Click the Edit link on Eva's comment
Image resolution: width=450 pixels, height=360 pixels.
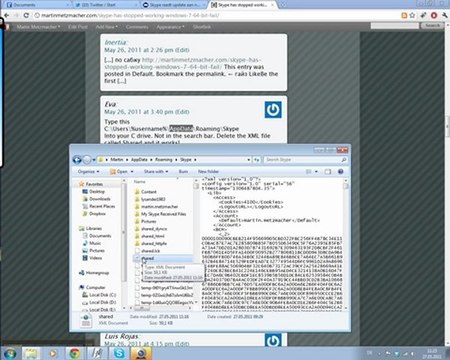point(182,112)
